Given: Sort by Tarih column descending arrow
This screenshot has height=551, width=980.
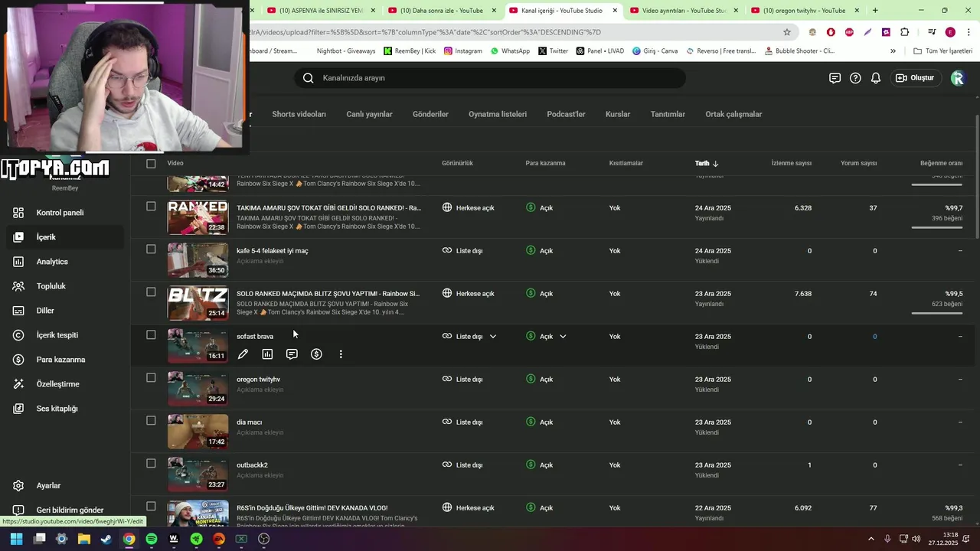Looking at the screenshot, I should 715,164.
